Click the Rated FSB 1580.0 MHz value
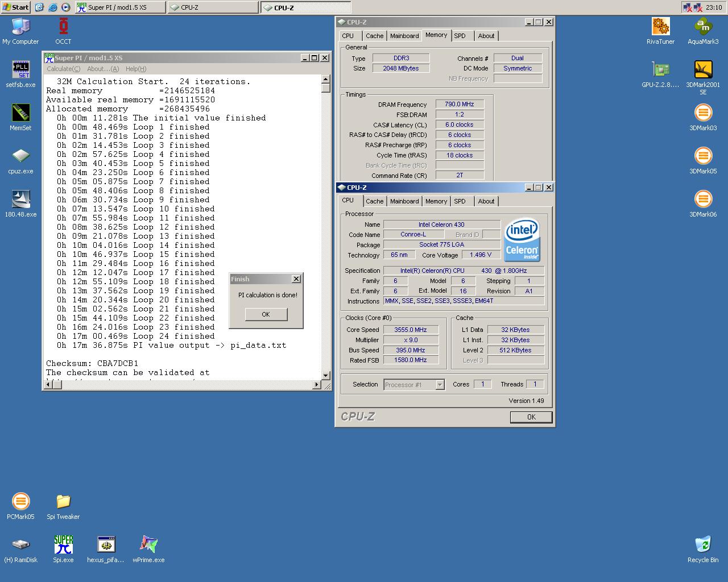728x582 pixels. (411, 360)
